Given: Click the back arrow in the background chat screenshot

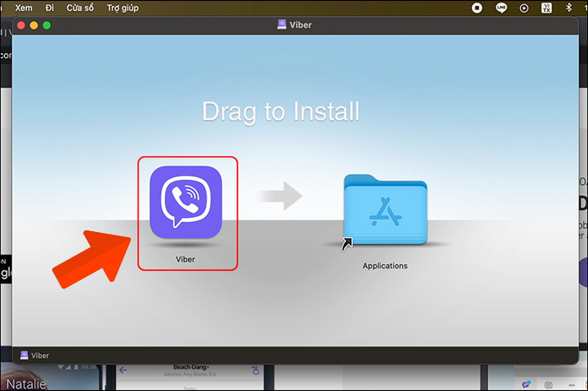Looking at the screenshot, I should coord(123,370).
